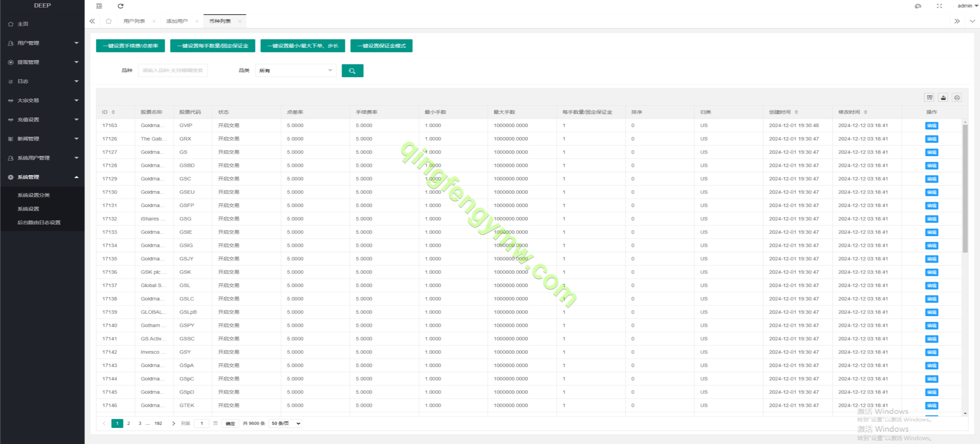This screenshot has width=980, height=444.
Task: Click the green search magnifier button
Action: (x=352, y=70)
